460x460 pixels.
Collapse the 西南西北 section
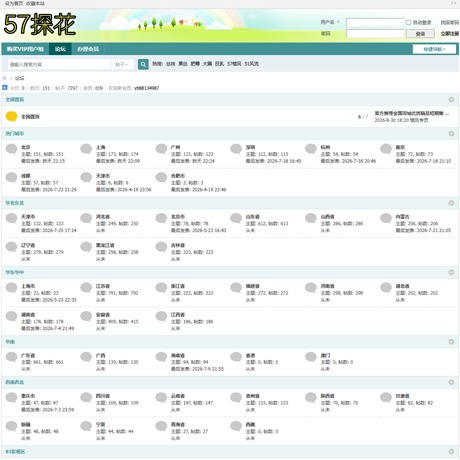pos(451,382)
